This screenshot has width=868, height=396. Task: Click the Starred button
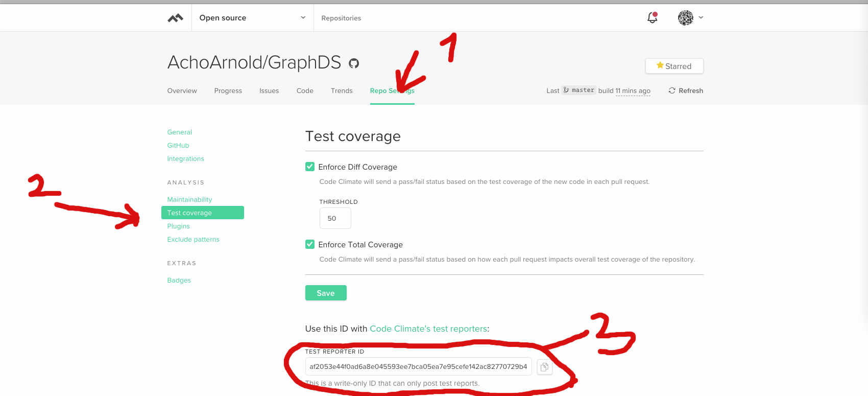click(x=674, y=66)
